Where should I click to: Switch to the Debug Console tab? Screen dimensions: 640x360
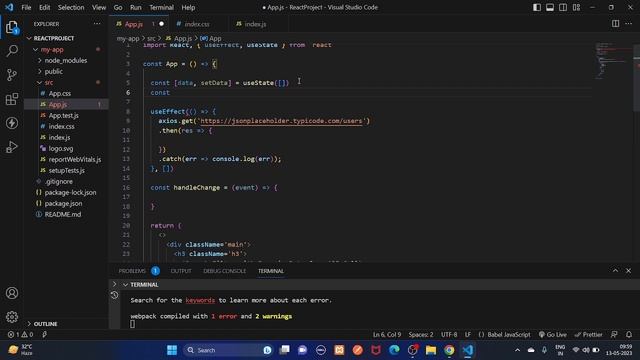tap(224, 271)
